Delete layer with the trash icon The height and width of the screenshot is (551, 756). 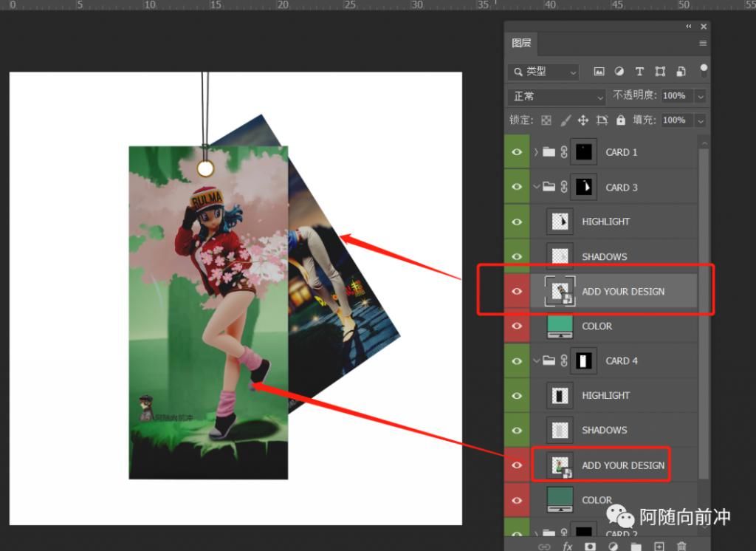pos(681,546)
